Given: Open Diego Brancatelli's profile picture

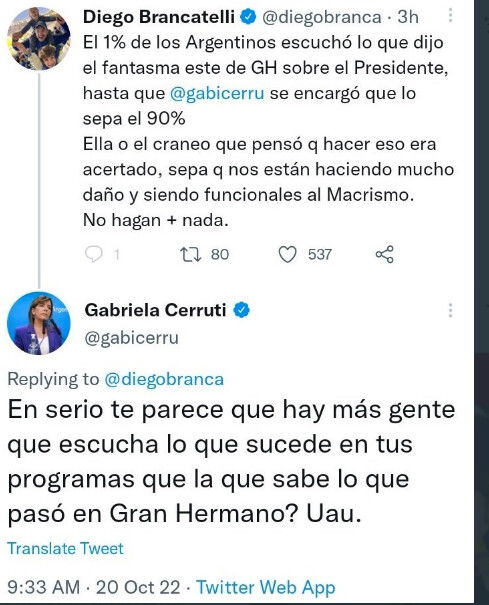Looking at the screenshot, I should point(39,38).
